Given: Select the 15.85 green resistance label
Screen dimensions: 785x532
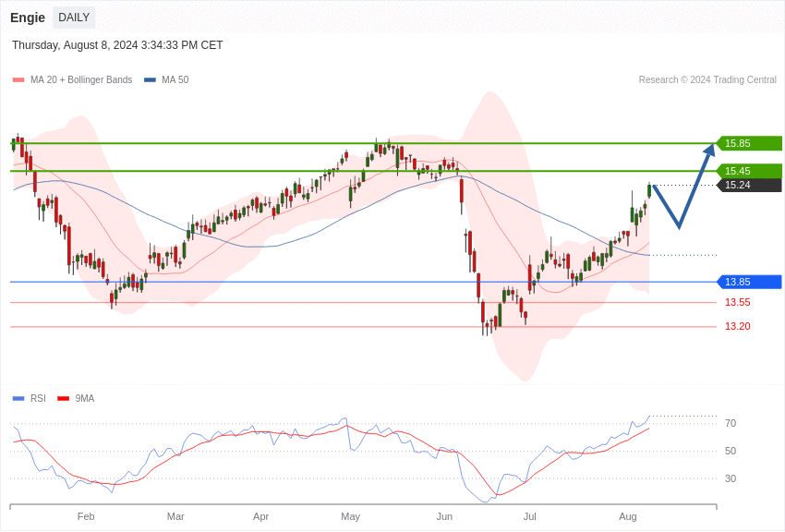Looking at the screenshot, I should [x=749, y=143].
